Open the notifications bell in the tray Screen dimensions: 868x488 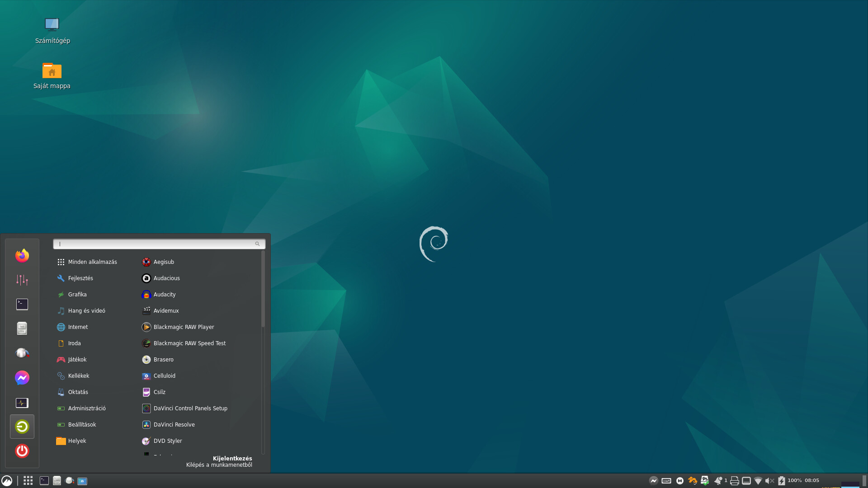pos(718,481)
